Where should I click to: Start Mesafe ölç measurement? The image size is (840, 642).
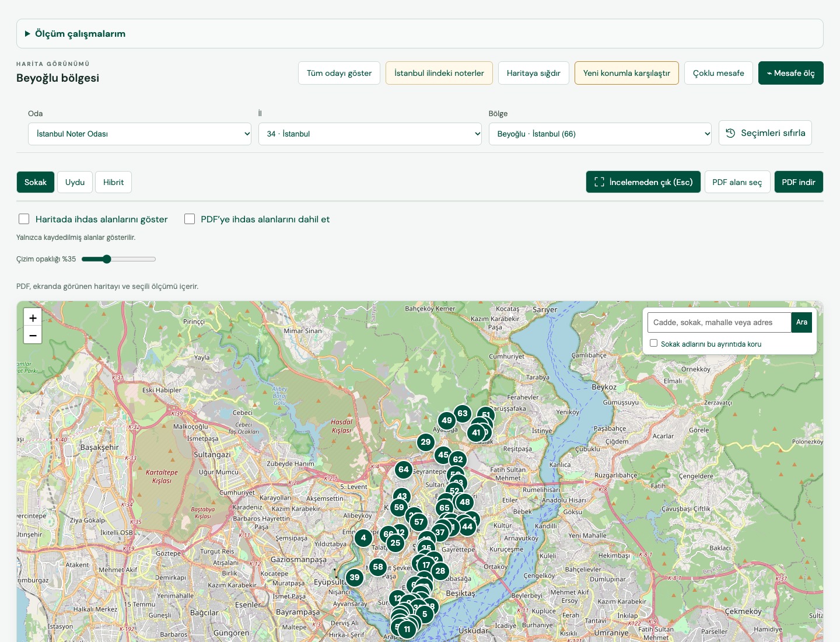(x=791, y=73)
